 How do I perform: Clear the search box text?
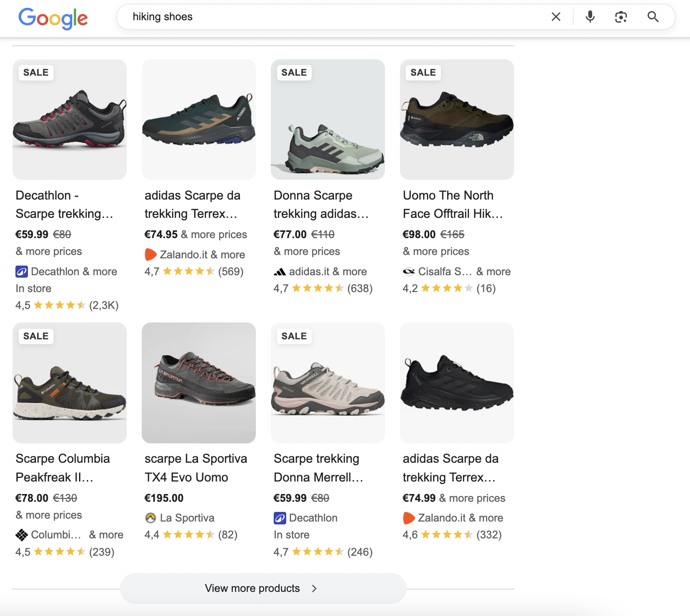(556, 17)
